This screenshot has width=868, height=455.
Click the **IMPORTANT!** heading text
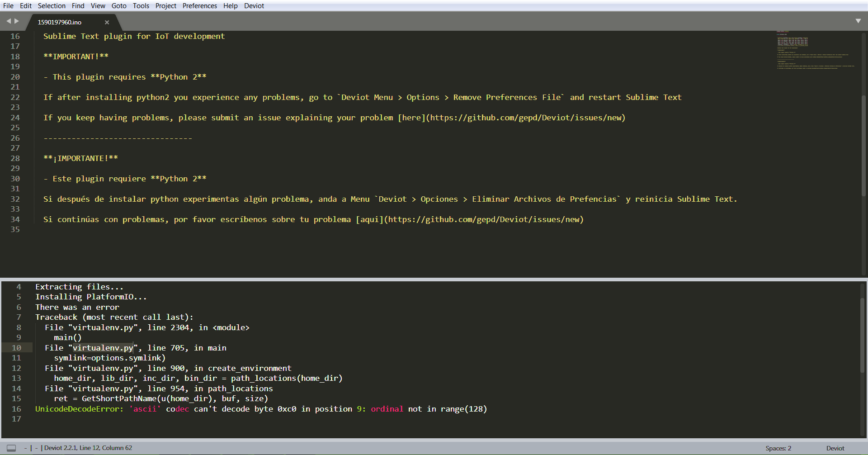tap(76, 57)
